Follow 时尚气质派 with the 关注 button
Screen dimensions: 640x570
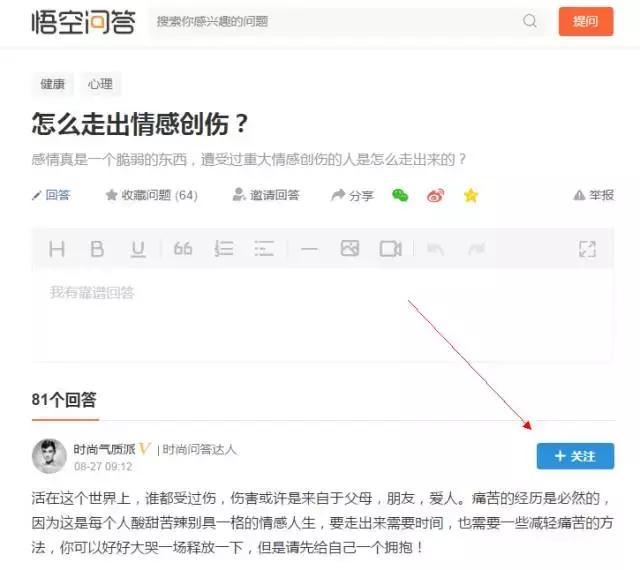tap(575, 456)
